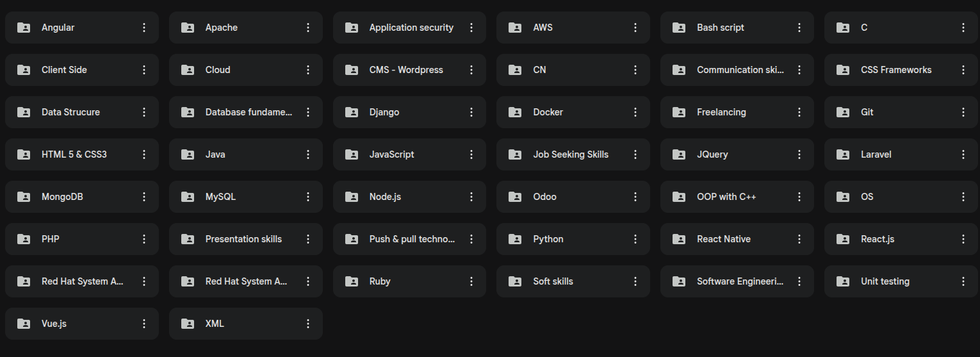Select the Angular folder name
The height and width of the screenshot is (357, 980).
coord(58,28)
